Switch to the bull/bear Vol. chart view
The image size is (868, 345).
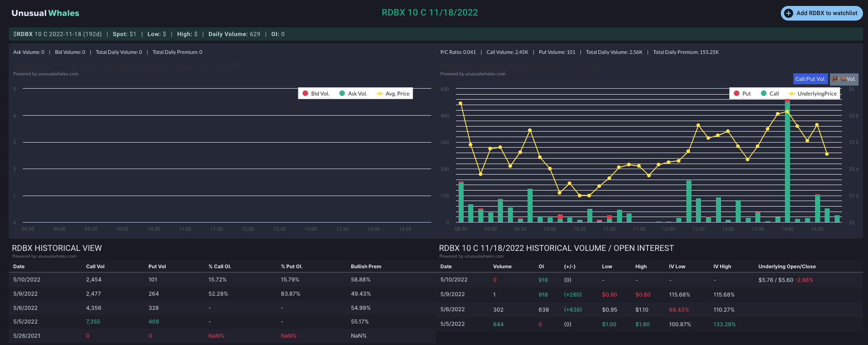point(844,79)
